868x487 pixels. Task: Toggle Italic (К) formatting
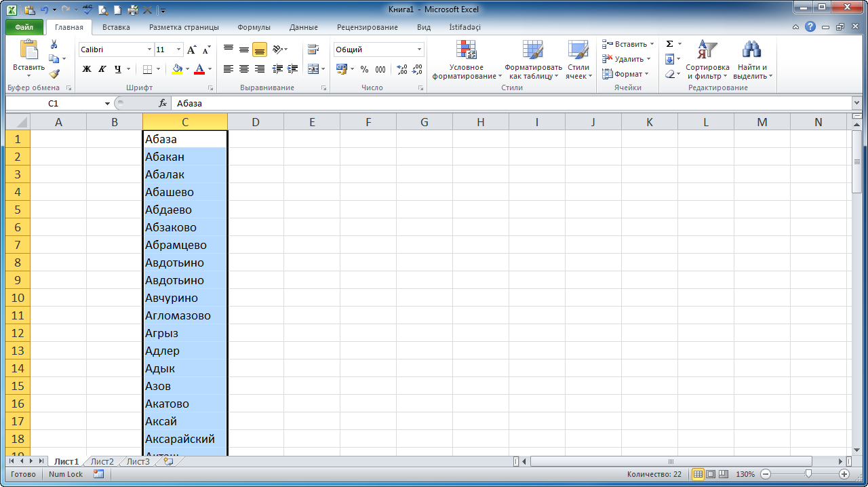pyautogui.click(x=102, y=69)
